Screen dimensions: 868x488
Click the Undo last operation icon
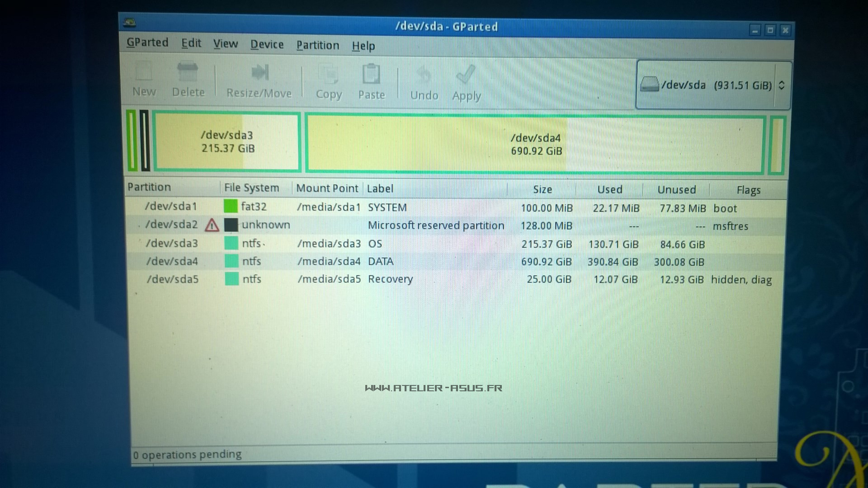coord(424,75)
